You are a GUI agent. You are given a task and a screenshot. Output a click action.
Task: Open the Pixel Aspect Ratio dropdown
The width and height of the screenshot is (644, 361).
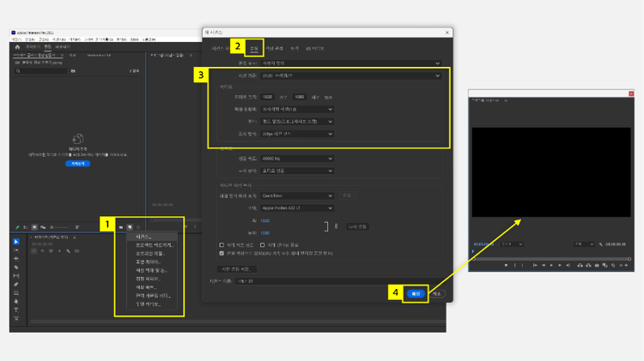tap(296, 110)
